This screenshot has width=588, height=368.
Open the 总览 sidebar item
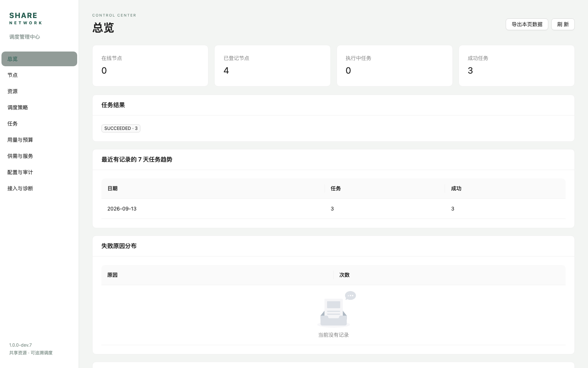point(39,59)
